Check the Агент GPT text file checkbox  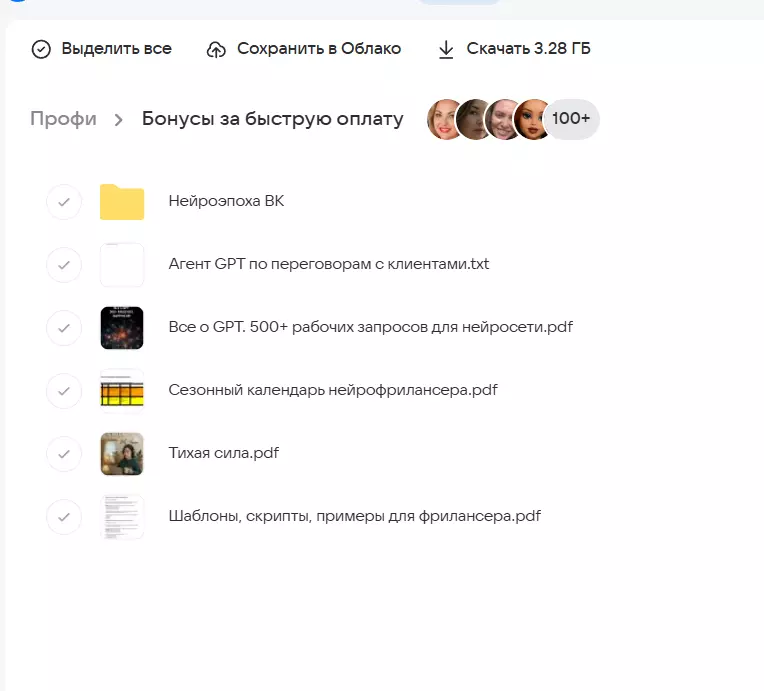coord(64,265)
